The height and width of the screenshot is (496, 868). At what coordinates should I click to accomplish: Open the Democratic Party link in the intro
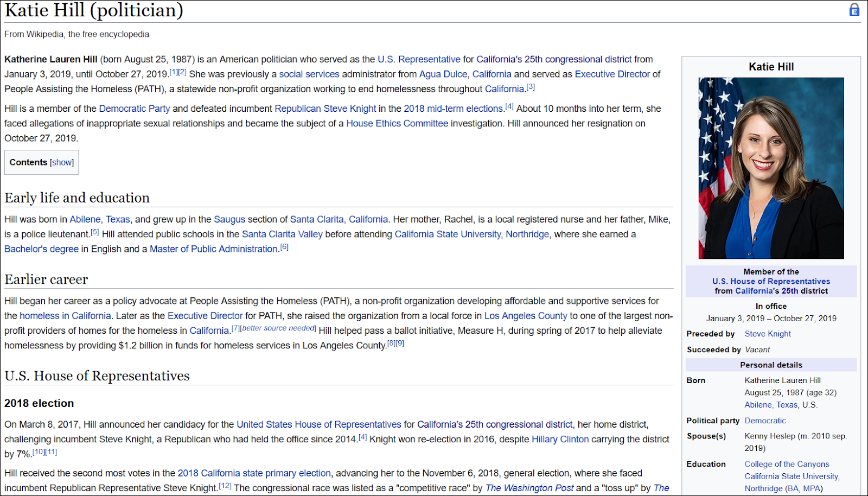tap(135, 109)
